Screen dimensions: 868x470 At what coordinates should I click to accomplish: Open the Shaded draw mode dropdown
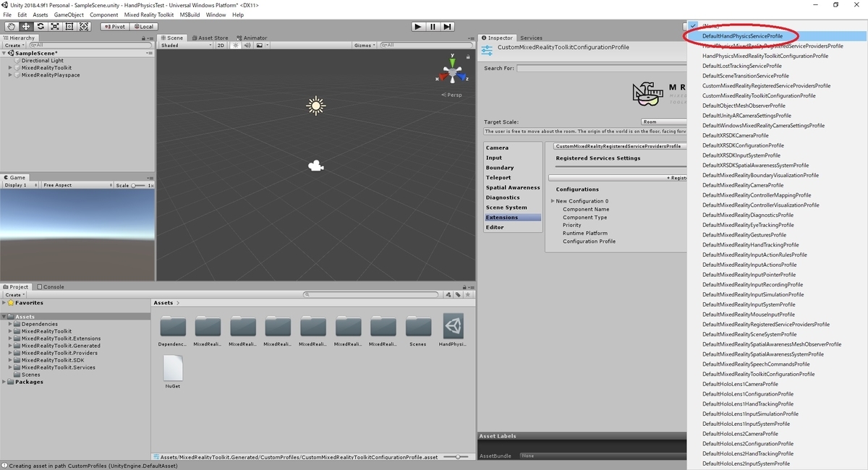click(186, 45)
